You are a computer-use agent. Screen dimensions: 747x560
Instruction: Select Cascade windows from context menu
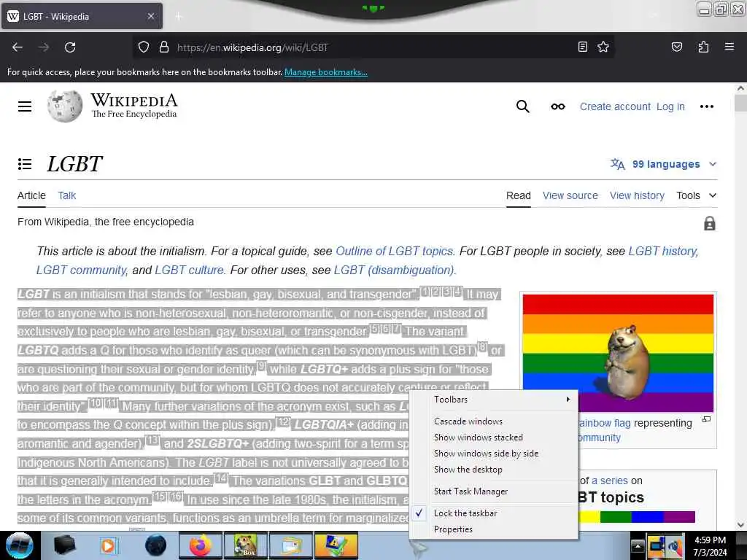pos(468,421)
